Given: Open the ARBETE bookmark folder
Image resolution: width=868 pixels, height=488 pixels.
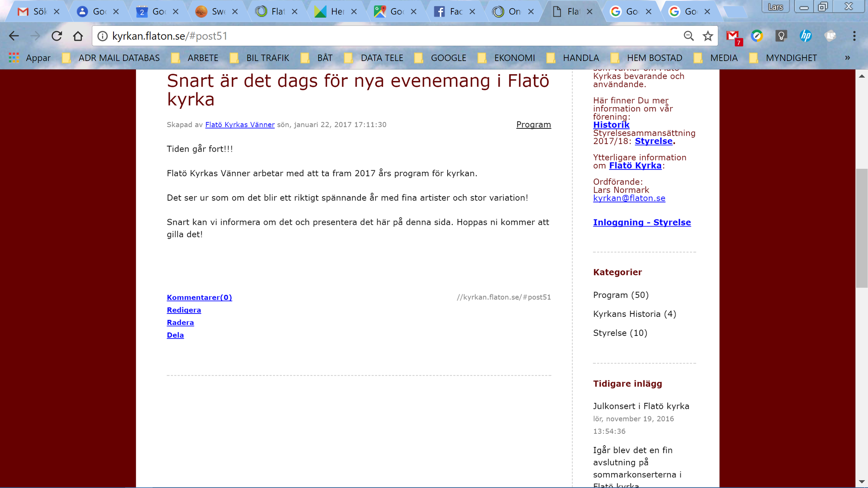Looking at the screenshot, I should 195,58.
